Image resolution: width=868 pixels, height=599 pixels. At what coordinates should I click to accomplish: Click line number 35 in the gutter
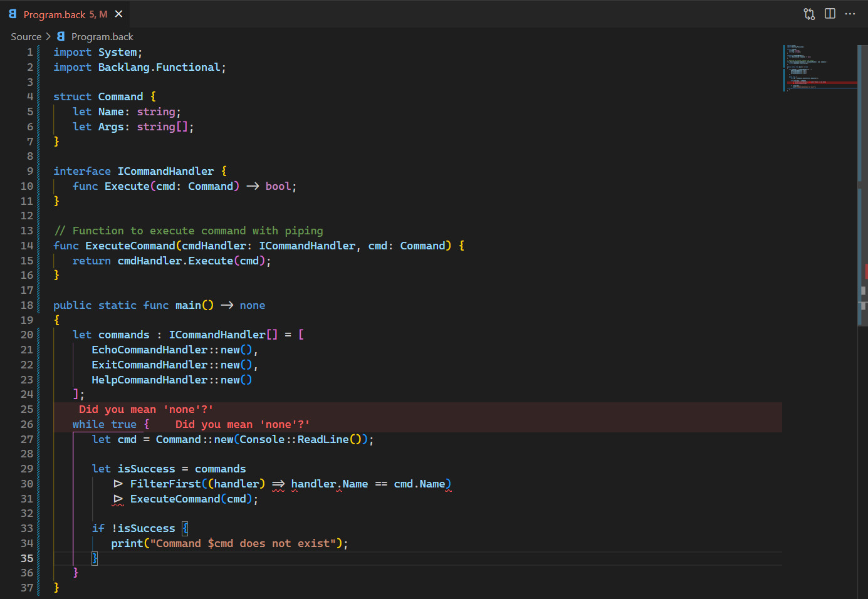point(26,558)
